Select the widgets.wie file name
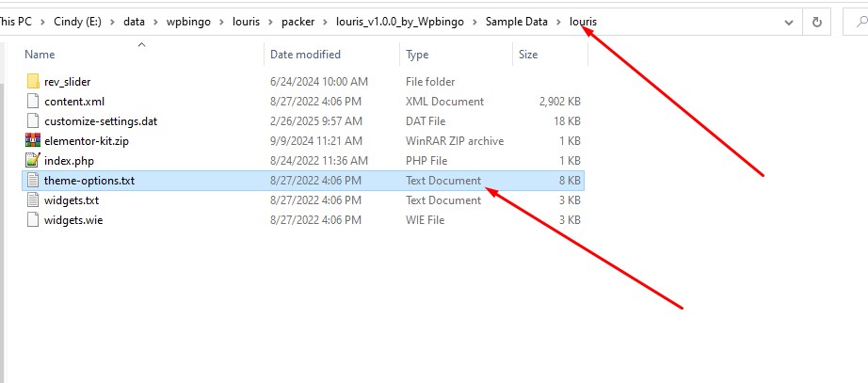The image size is (868, 383). click(73, 220)
